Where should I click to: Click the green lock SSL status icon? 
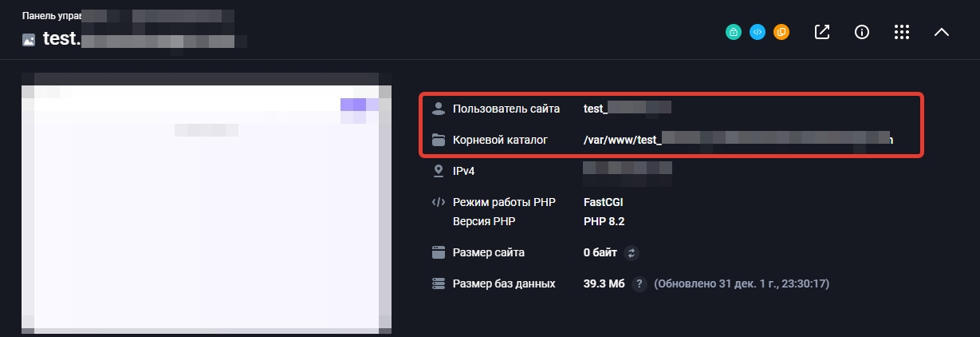[733, 33]
